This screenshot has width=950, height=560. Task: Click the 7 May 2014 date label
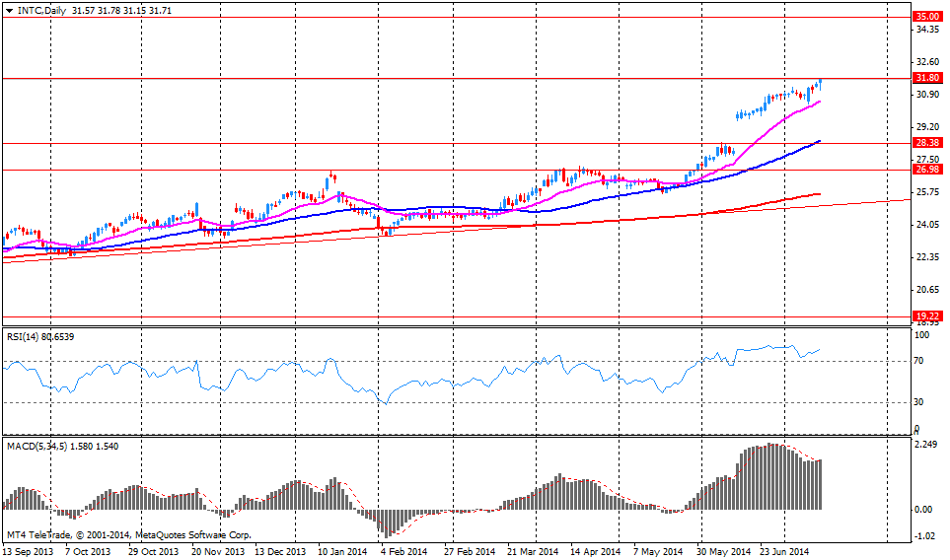click(658, 551)
